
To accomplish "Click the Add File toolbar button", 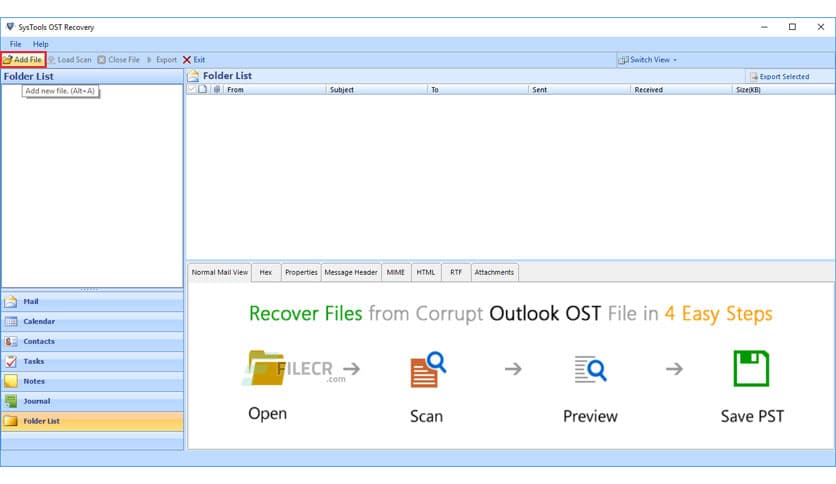I will (23, 60).
